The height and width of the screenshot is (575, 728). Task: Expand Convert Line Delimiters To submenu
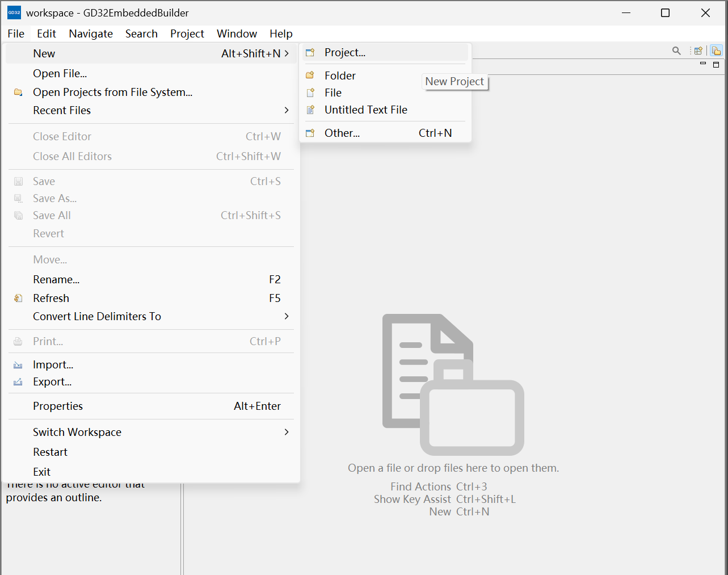(151, 316)
